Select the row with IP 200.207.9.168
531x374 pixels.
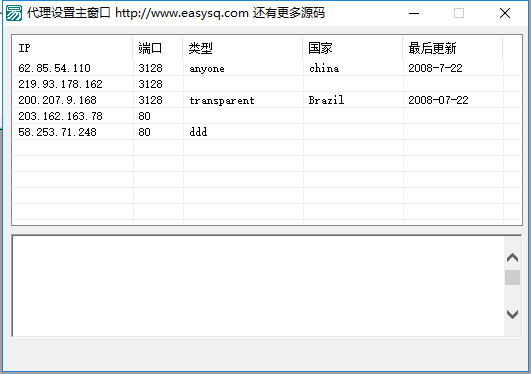click(267, 100)
